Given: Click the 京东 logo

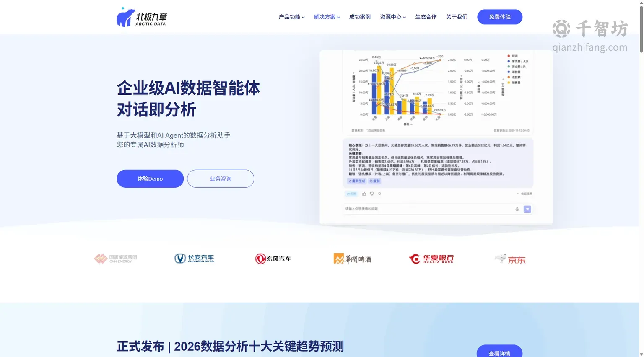Looking at the screenshot, I should 510,259.
